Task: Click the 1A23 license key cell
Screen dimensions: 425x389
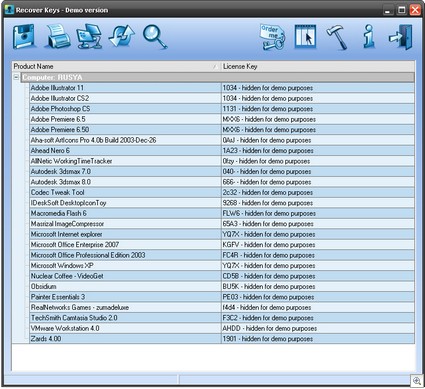Action: [318, 151]
